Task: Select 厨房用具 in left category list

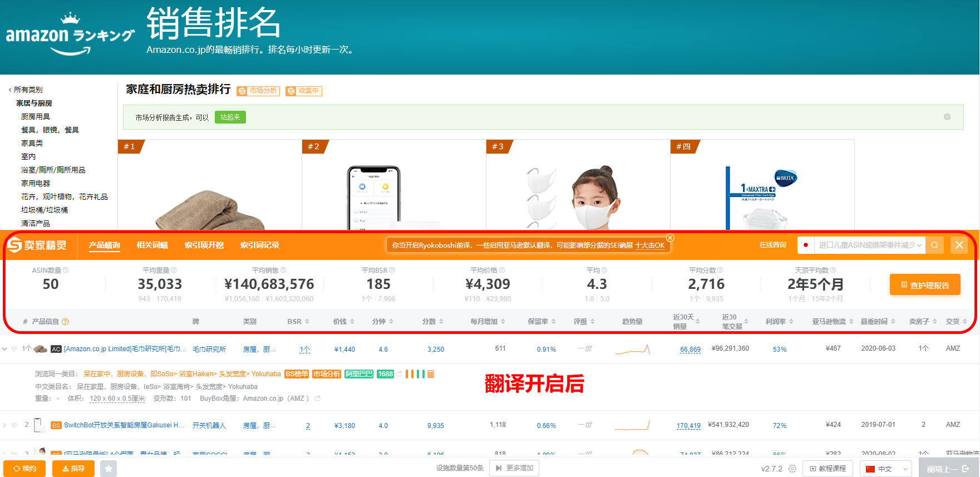Action: click(36, 116)
